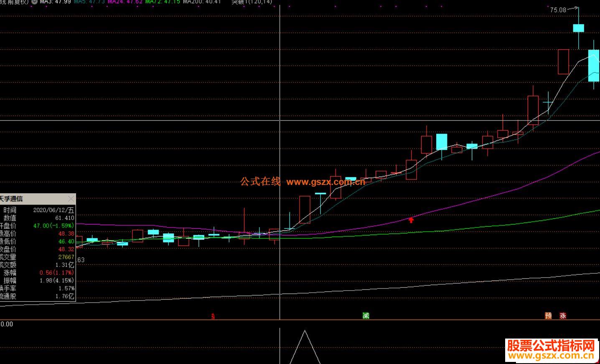Click the 数值 61.410 value
Screen dimensions: 600x364
coord(64,218)
